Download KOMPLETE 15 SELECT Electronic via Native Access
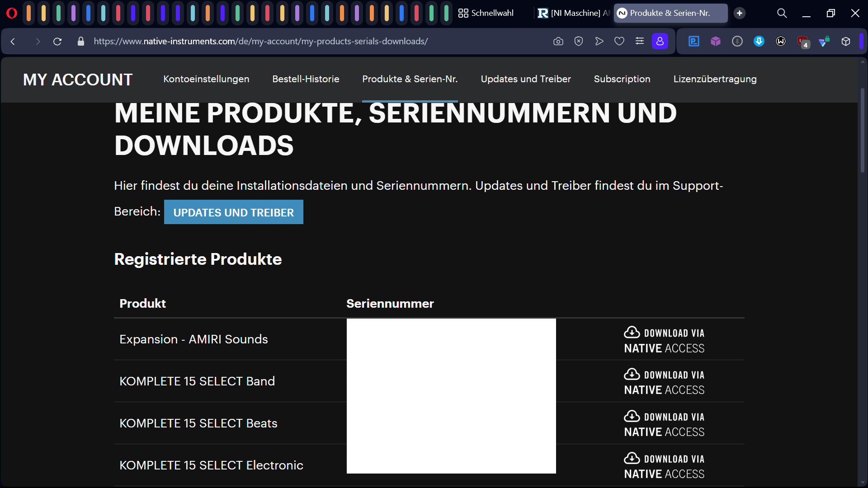Image resolution: width=868 pixels, height=488 pixels. pyautogui.click(x=664, y=466)
